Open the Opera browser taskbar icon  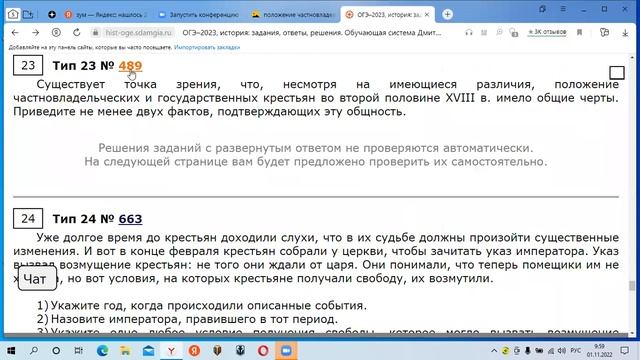pyautogui.click(x=263, y=351)
